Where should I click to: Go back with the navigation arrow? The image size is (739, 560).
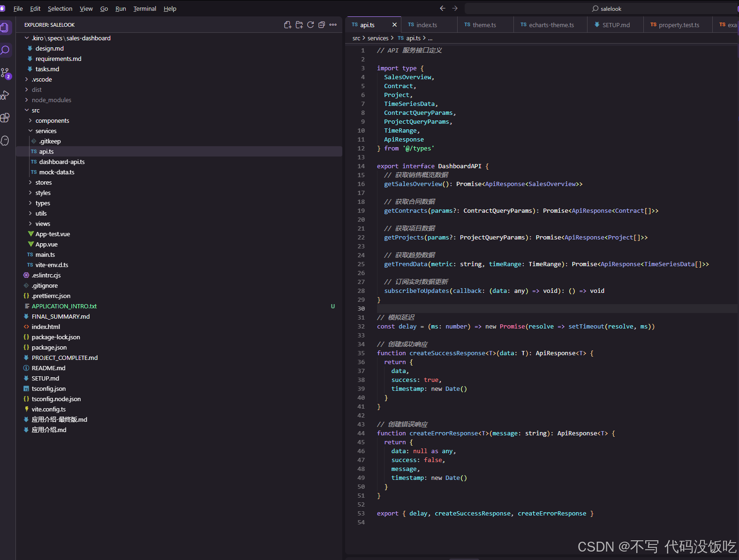pyautogui.click(x=442, y=8)
